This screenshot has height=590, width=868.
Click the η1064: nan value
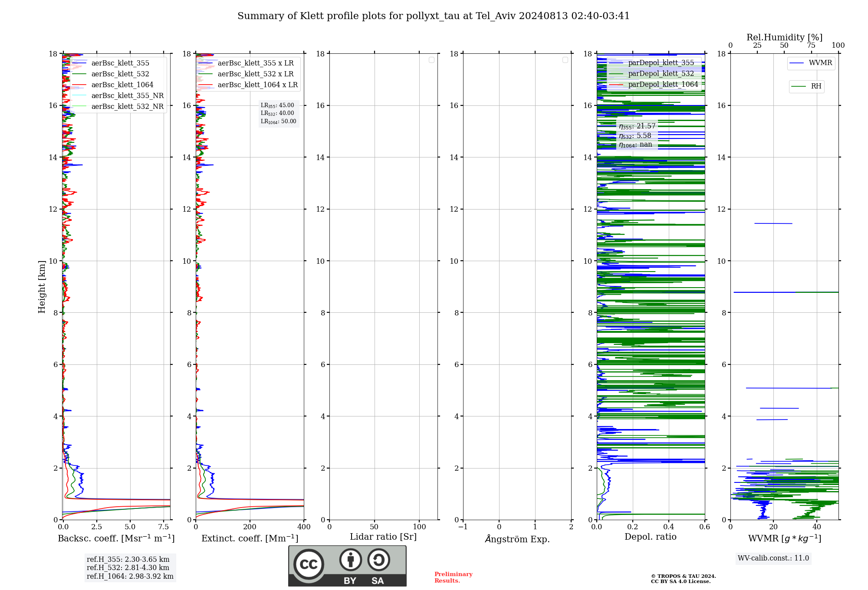point(635,145)
